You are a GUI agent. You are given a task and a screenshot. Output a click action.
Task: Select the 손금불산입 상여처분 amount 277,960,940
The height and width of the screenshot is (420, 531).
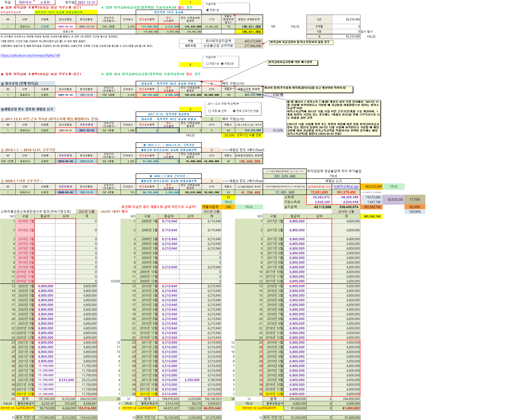pos(249,46)
